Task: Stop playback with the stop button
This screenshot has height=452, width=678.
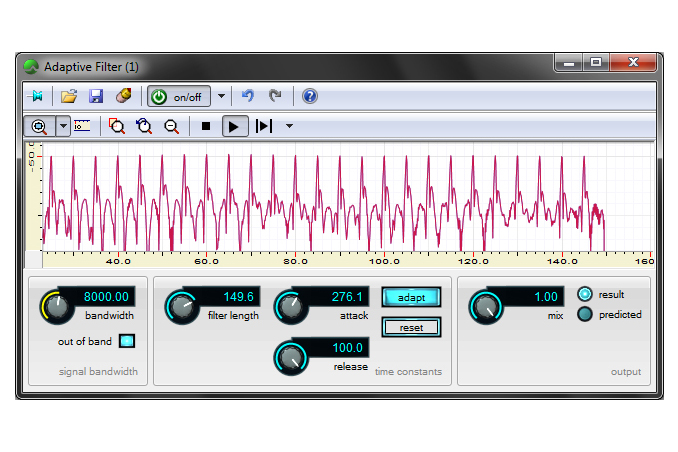Action: pos(206,126)
